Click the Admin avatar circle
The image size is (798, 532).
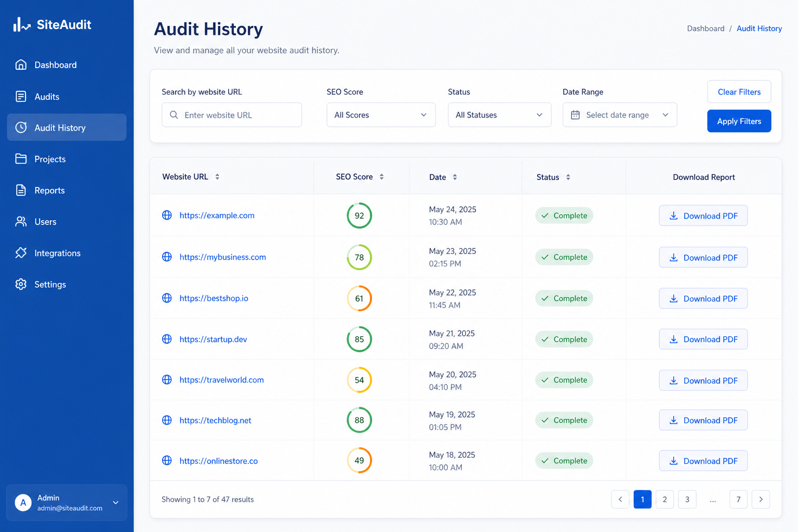coord(23,502)
